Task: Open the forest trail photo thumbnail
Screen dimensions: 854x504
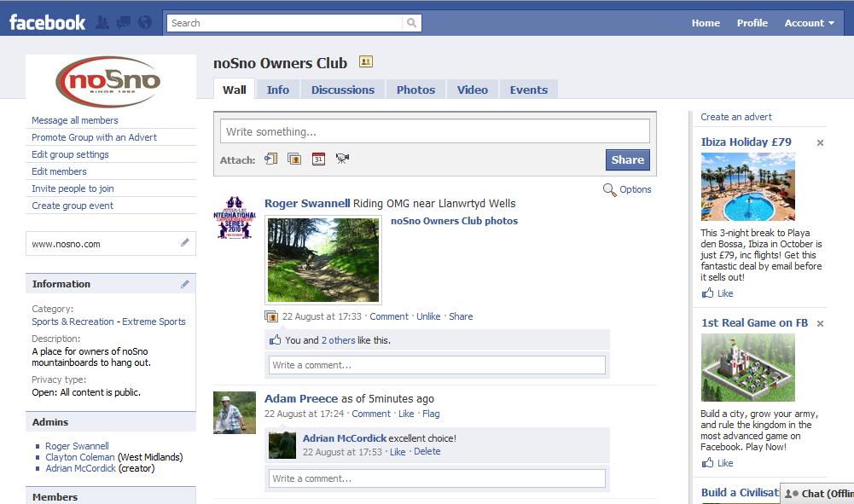Action: click(323, 260)
